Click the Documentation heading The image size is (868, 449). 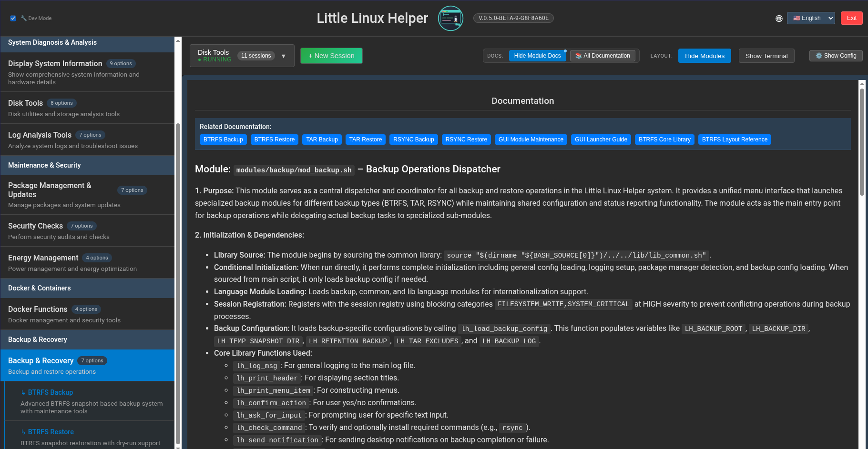coord(522,101)
